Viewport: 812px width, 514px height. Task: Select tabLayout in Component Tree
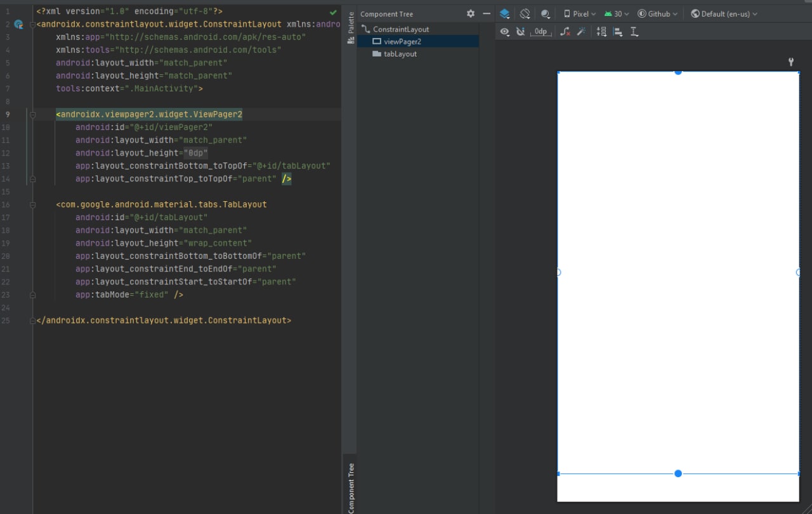point(400,54)
